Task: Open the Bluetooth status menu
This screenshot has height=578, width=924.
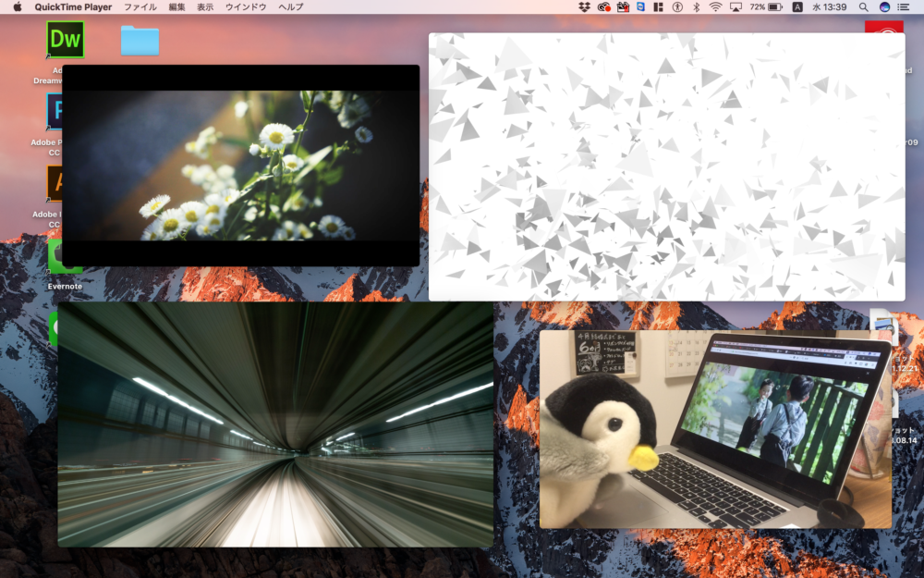Action: point(696,7)
